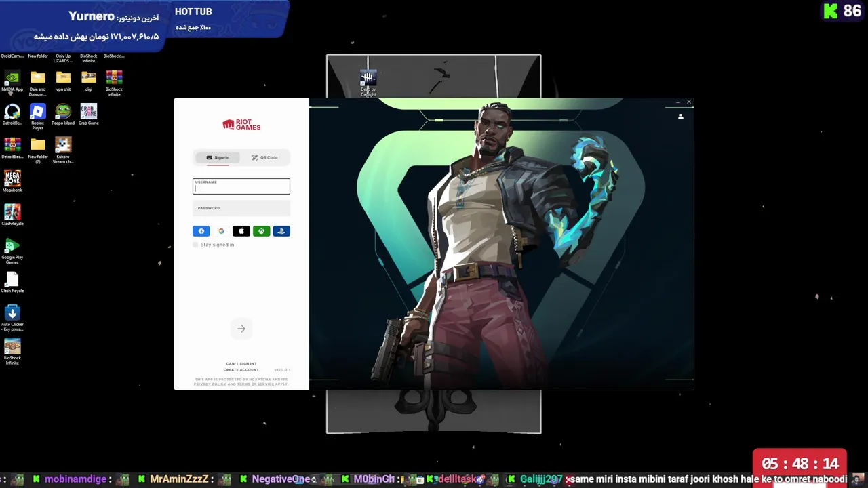Launch ClashRoyale game icon with characters
868x488 pixels.
tap(12, 215)
